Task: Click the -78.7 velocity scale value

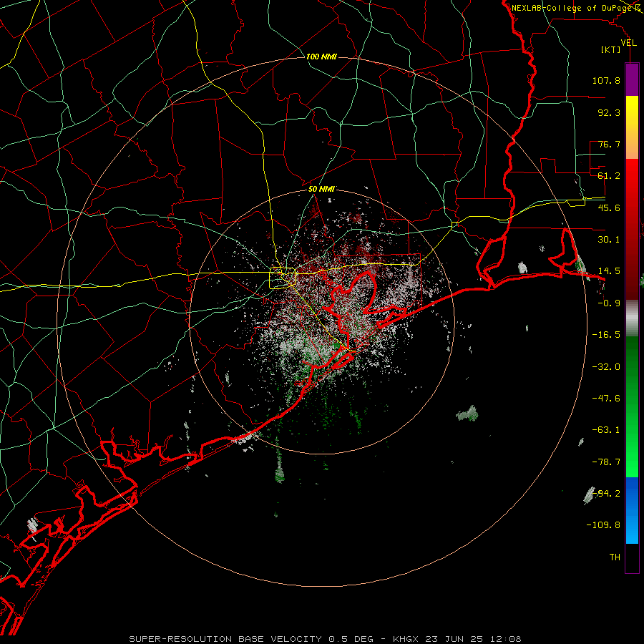Action: [x=606, y=462]
